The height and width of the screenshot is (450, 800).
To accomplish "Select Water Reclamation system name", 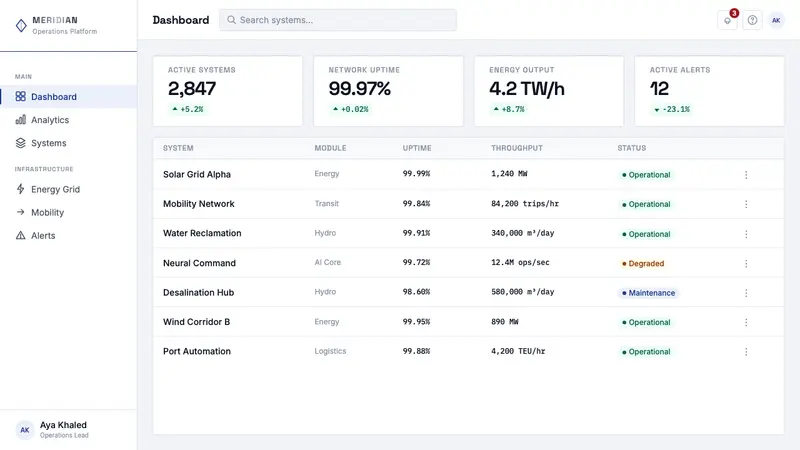I will click(202, 233).
